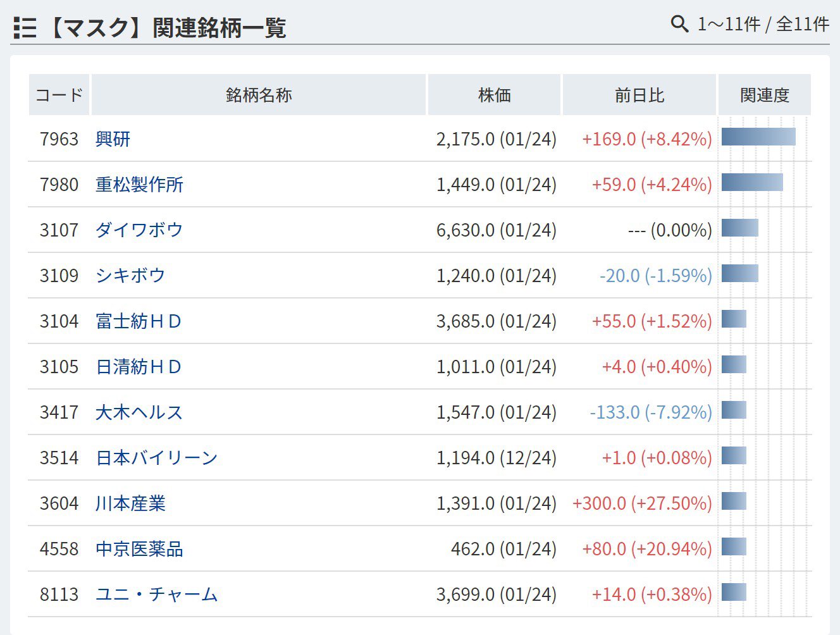Click change +4.0 (+0.40%)
Image resolution: width=840 pixels, height=635 pixels.
tap(657, 367)
